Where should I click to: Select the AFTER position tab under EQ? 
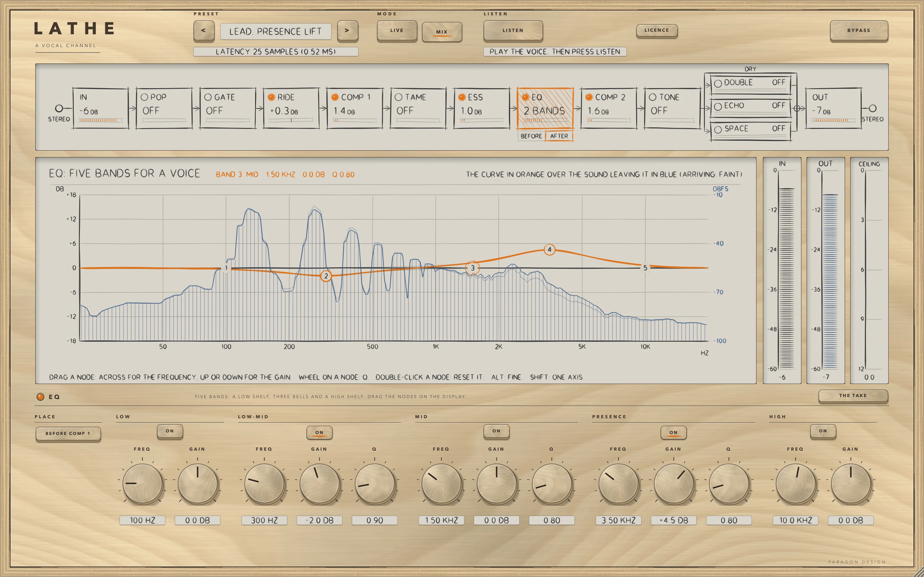pyautogui.click(x=559, y=136)
